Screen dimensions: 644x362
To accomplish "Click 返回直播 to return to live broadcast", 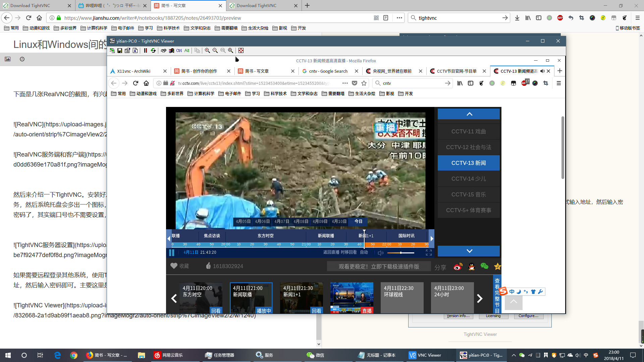I will [332, 252].
